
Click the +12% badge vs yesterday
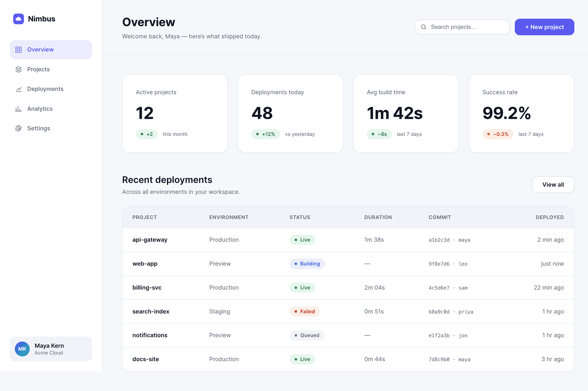(266, 134)
